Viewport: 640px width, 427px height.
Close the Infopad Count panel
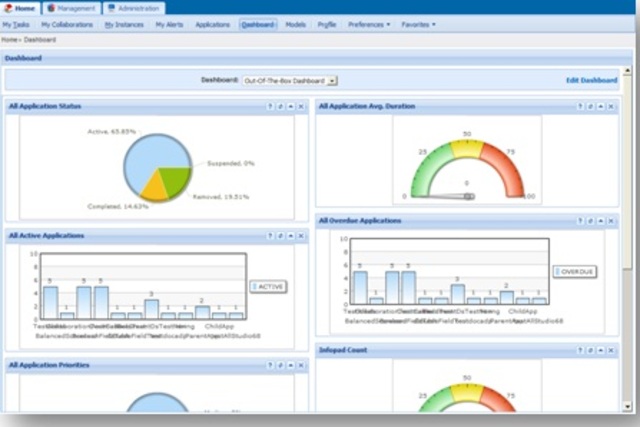[611, 350]
